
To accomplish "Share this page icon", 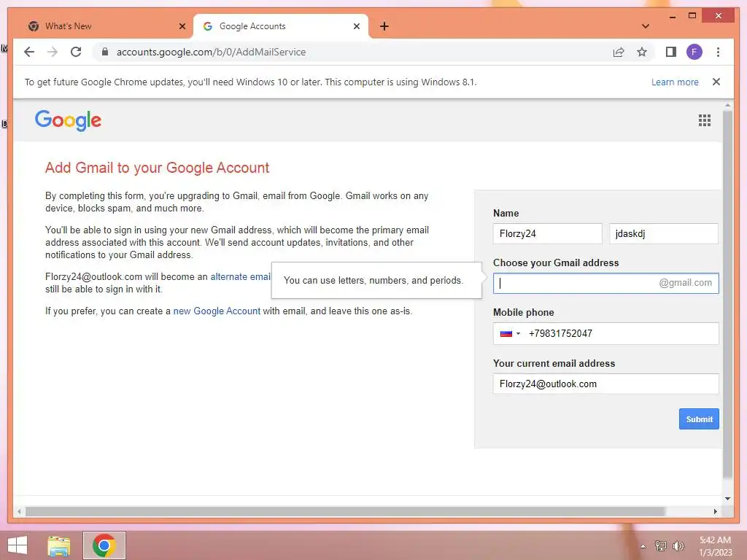I will 619,52.
